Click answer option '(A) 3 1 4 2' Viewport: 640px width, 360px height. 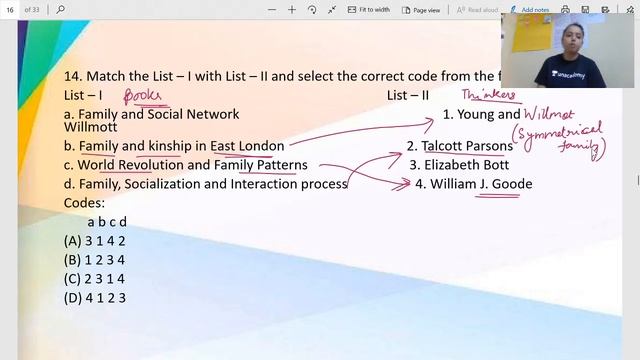[95, 241]
